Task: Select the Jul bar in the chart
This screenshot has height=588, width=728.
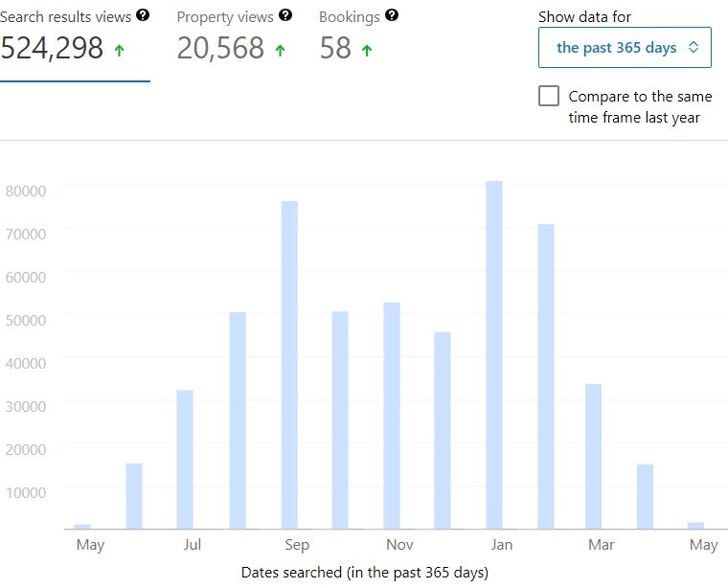Action: (x=186, y=459)
